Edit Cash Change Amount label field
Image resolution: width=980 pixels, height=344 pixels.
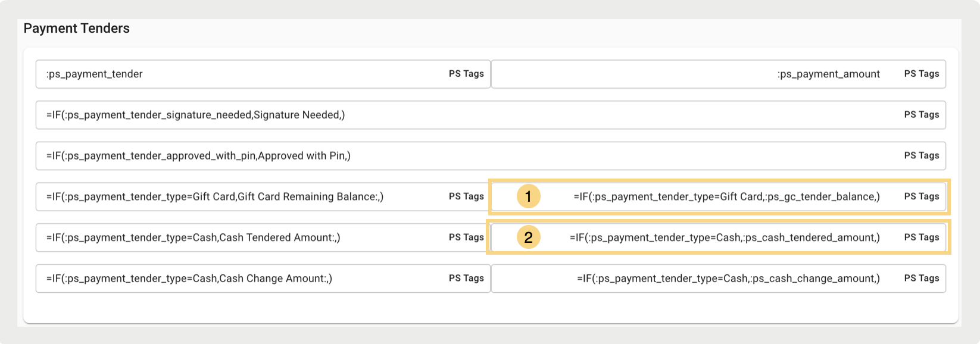[x=263, y=279]
